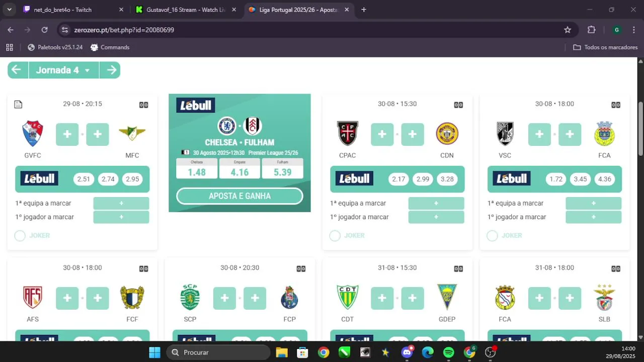Click score icon on AFS-FCF card
The width and height of the screenshot is (644, 362).
[144, 268]
